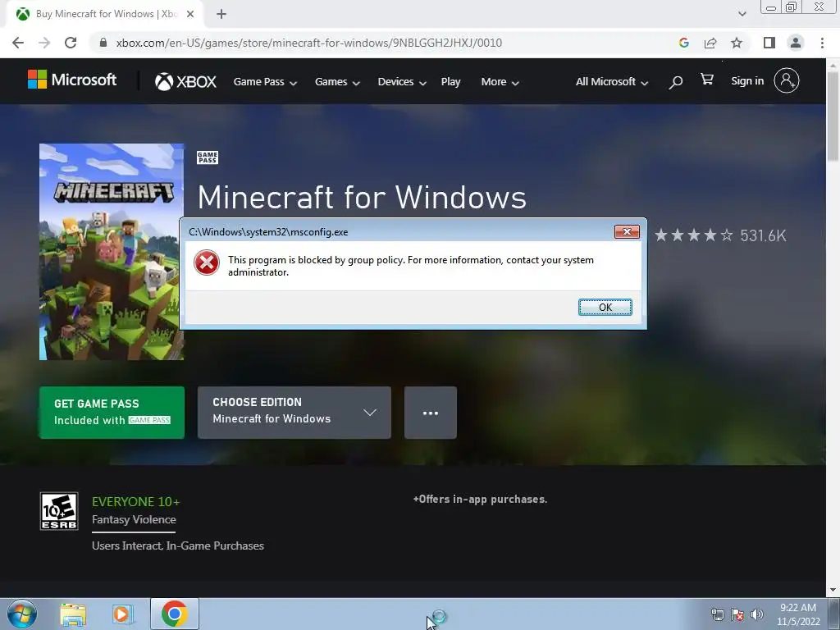Click the volume speaker tray icon

tap(757, 614)
